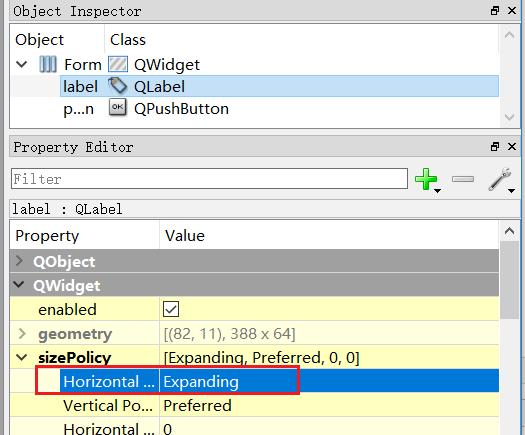The height and width of the screenshot is (435, 525).
Task: Expand the QObject property group
Action: click(19, 261)
